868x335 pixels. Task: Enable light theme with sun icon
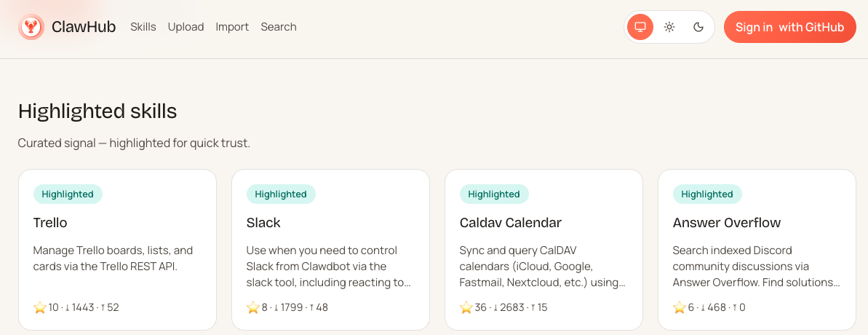coord(669,27)
